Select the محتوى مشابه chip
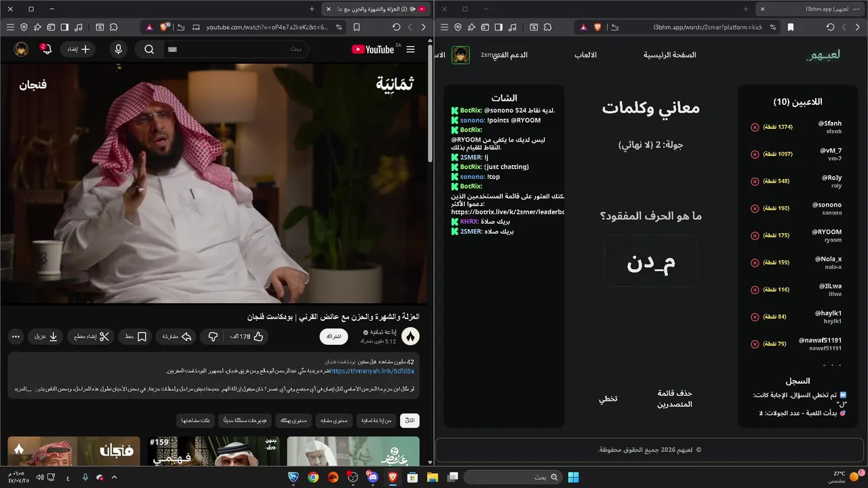The width and height of the screenshot is (868, 488). coord(334,421)
